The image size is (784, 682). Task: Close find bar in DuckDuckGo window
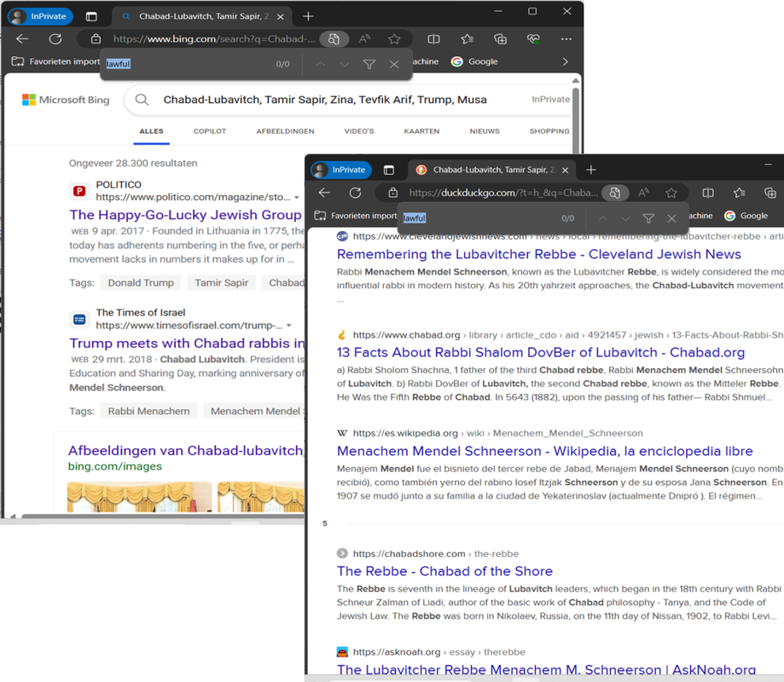(671, 218)
